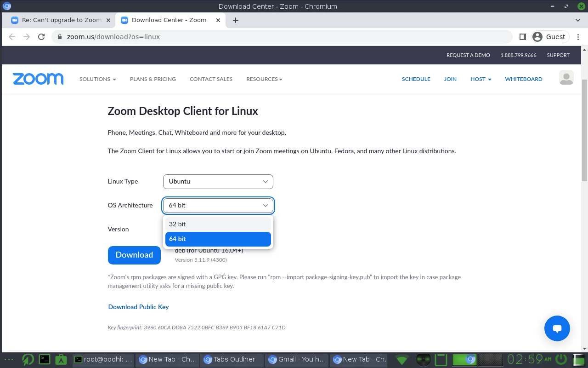588x368 pixels.
Task: Click the page vertical scrollbar
Action: point(584,130)
